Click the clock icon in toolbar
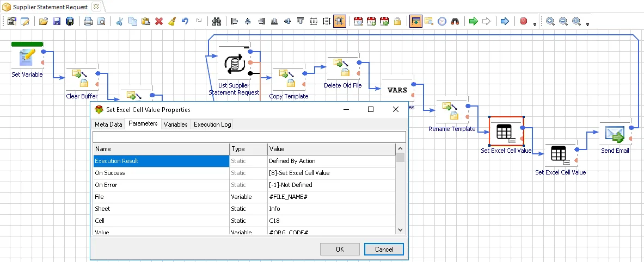This screenshot has height=262, width=644. 442,21
